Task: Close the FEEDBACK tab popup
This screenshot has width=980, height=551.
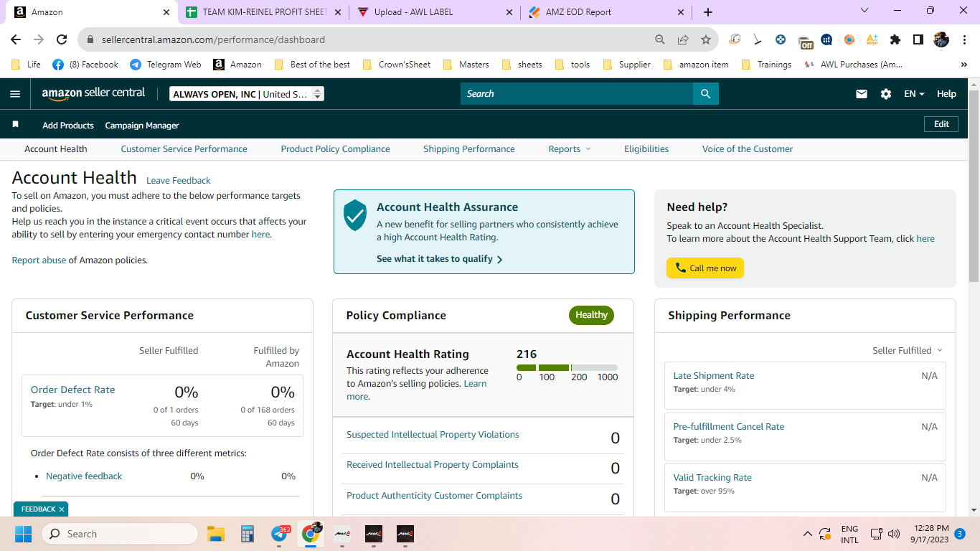Action: (x=62, y=509)
